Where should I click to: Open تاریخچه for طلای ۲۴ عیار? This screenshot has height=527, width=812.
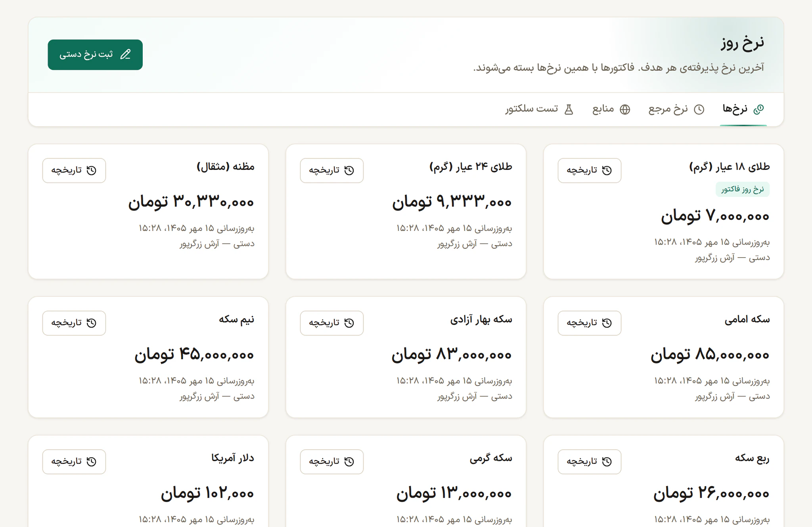coord(331,170)
